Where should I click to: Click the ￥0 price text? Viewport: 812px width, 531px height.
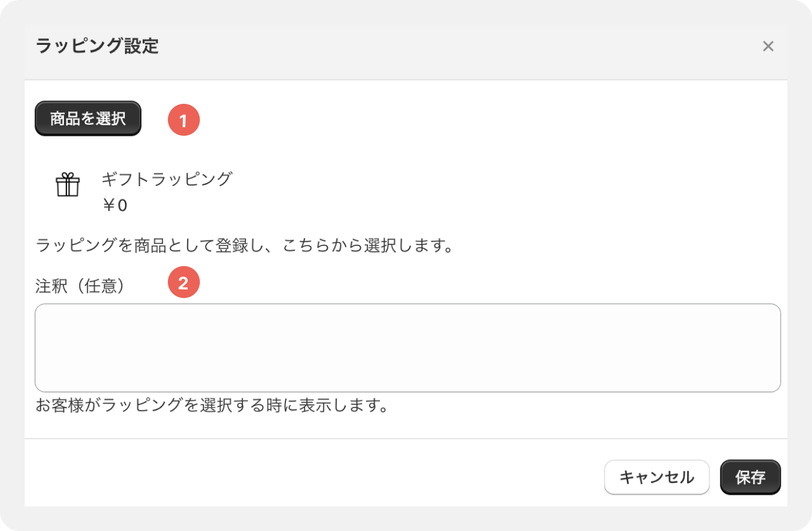[x=114, y=205]
